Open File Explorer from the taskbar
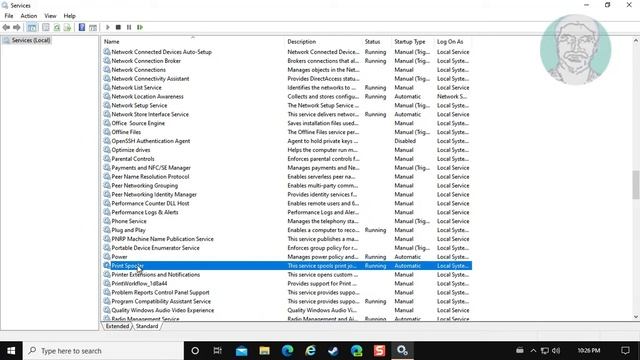 (264, 351)
